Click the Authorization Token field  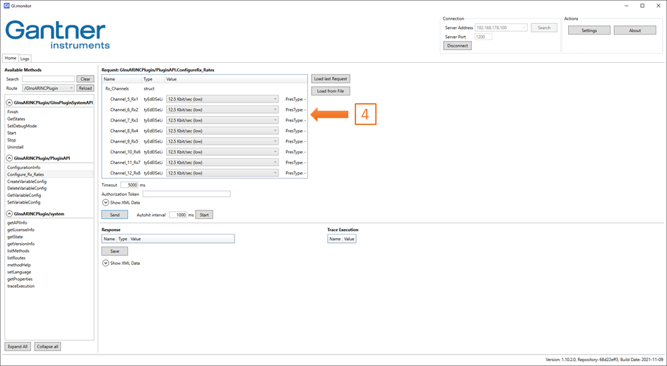pyautogui.click(x=186, y=194)
